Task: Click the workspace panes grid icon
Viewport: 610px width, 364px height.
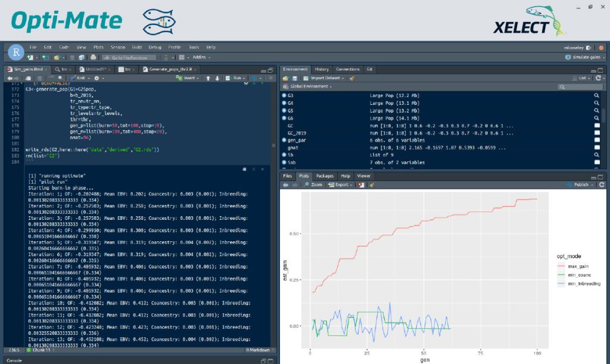Action: (x=182, y=58)
